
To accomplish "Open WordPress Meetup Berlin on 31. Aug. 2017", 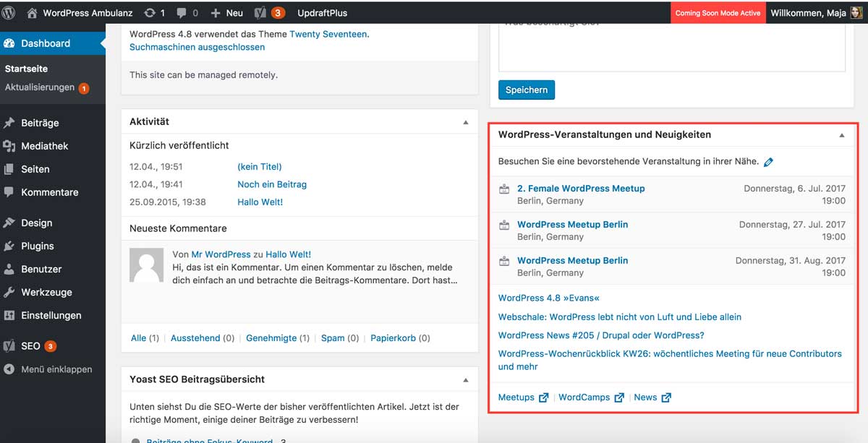I will [573, 261].
